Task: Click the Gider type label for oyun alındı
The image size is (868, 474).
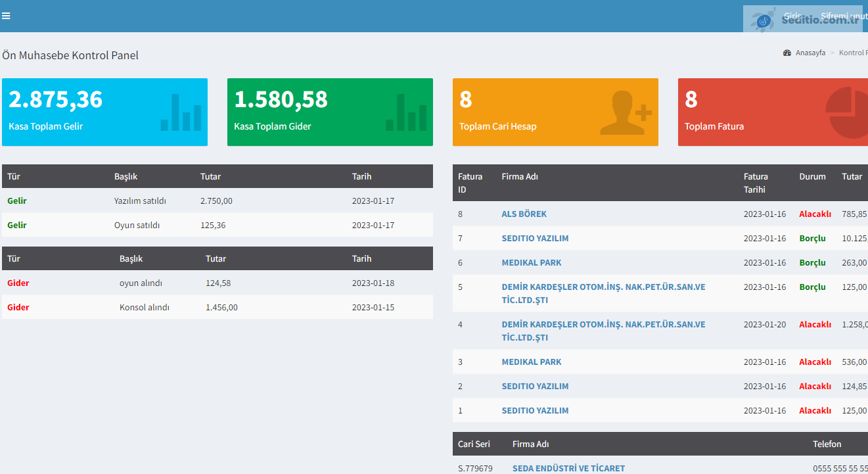Action: [x=18, y=283]
